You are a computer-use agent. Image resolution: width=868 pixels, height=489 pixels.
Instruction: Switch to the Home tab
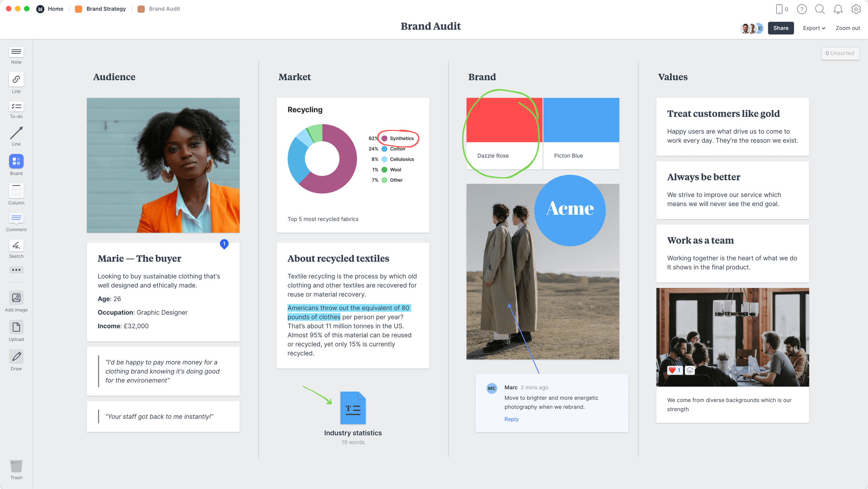pos(55,8)
